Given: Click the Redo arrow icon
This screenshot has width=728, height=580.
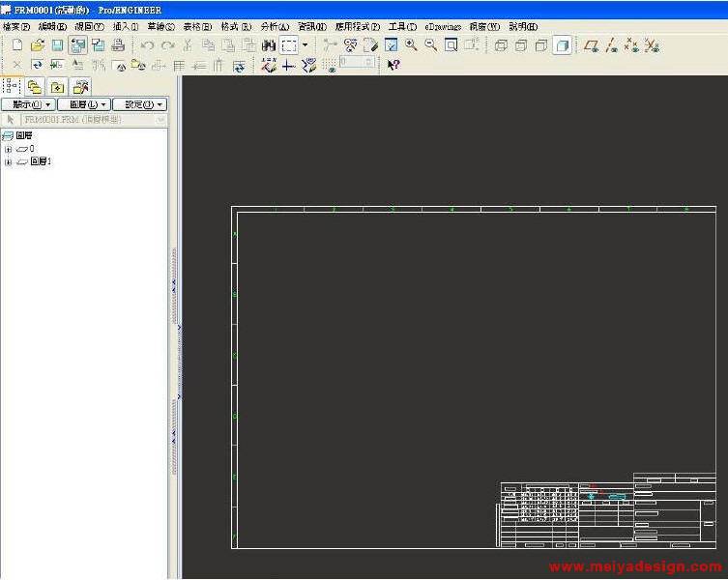Looking at the screenshot, I should coord(167,45).
